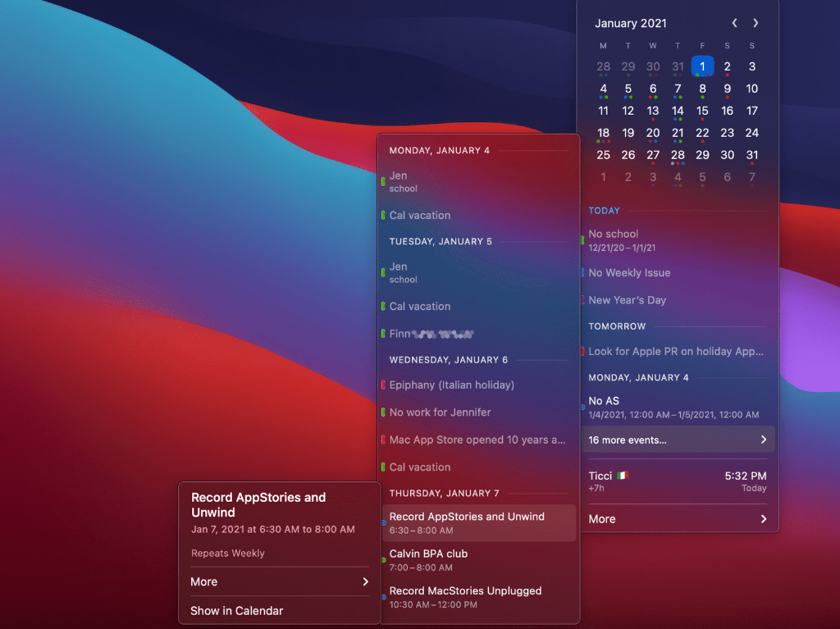Viewport: 840px width, 629px height.
Task: Click the Look for Apple PR event
Action: click(678, 351)
